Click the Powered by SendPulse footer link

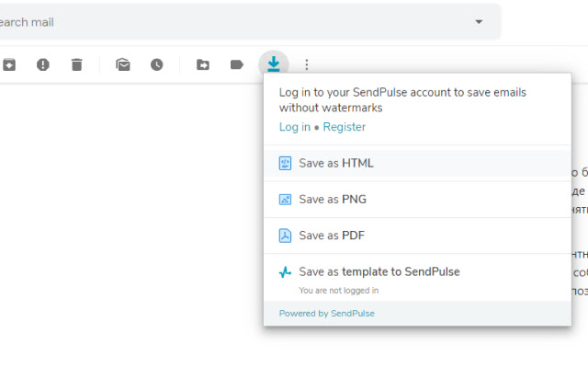click(x=327, y=313)
